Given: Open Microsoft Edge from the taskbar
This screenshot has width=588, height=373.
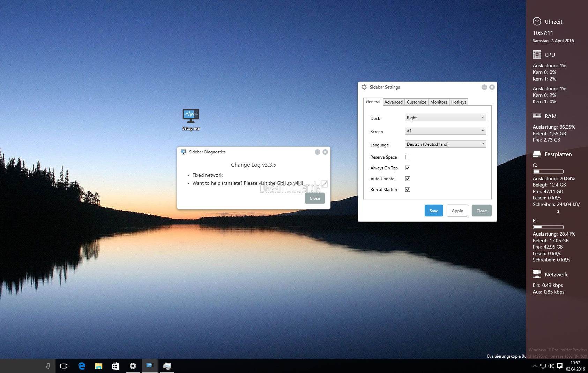Looking at the screenshot, I should tap(82, 366).
